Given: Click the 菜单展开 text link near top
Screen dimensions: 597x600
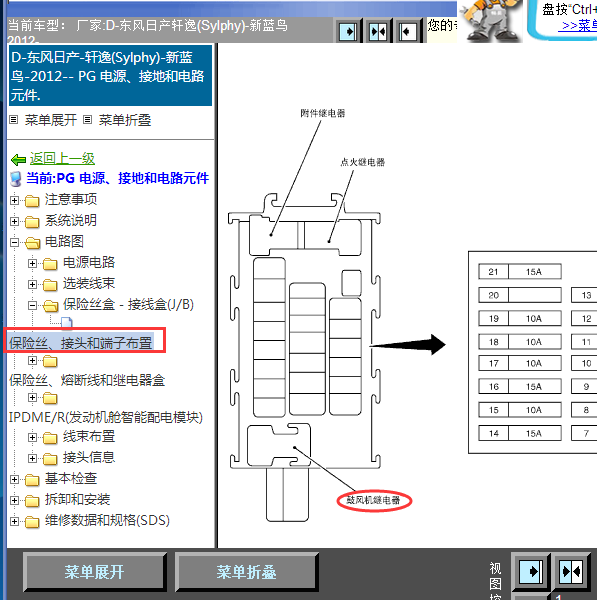Looking at the screenshot, I should tap(51, 120).
